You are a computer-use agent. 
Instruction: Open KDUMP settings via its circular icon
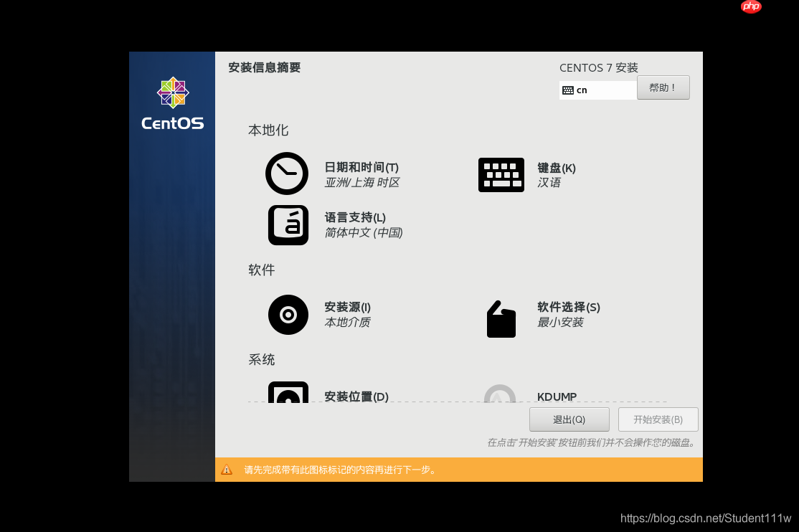point(500,394)
